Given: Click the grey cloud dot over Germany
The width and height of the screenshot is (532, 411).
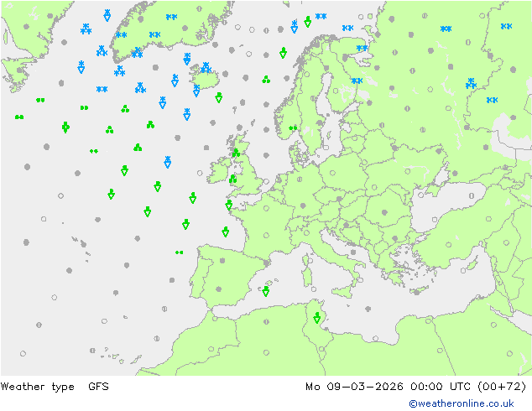Looking at the screenshot, I should tap(303, 205).
